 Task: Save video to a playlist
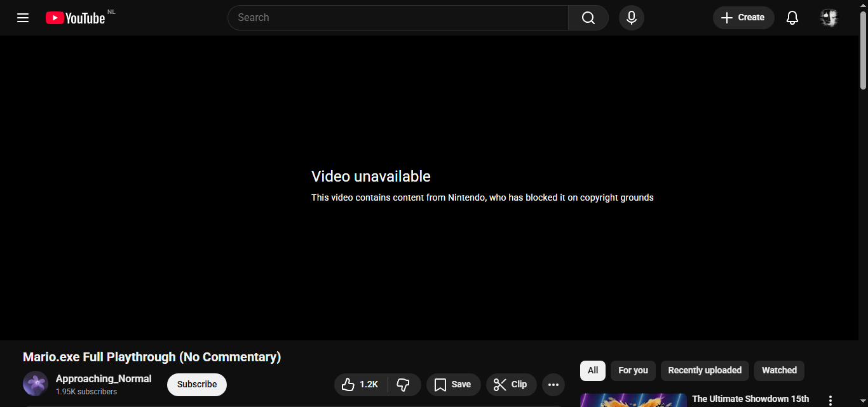(452, 385)
